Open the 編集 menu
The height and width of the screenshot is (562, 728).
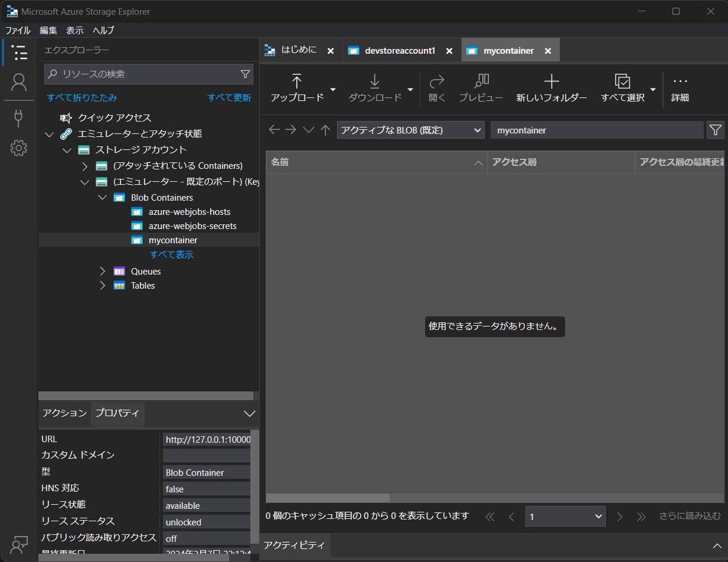click(x=48, y=30)
